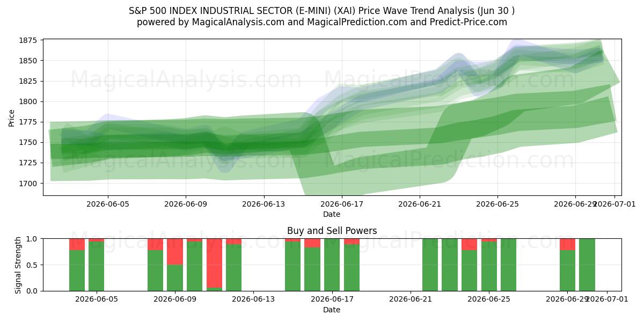Click 2026-06-29 tick under Buy and Sell Powers
The height and width of the screenshot is (322, 644).
point(566,299)
